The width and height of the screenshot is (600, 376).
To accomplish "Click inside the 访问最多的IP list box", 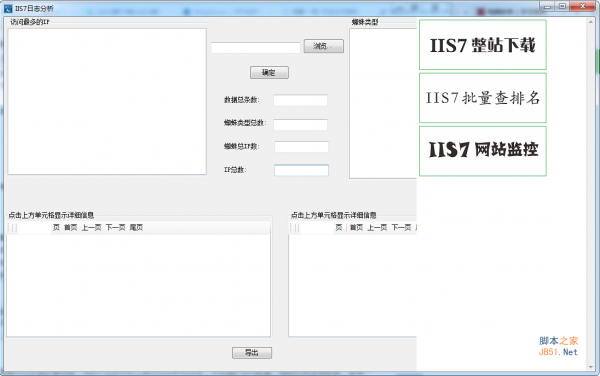I will (x=107, y=101).
